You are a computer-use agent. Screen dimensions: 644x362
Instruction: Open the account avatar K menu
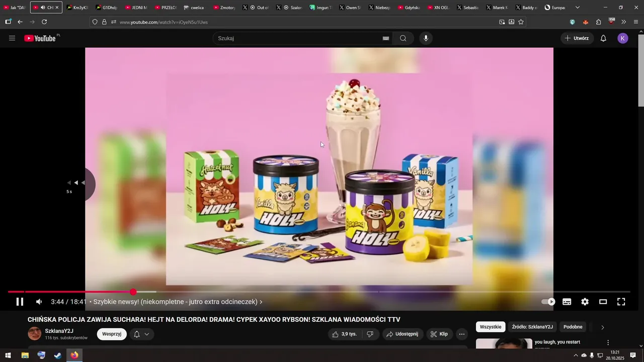pyautogui.click(x=623, y=38)
